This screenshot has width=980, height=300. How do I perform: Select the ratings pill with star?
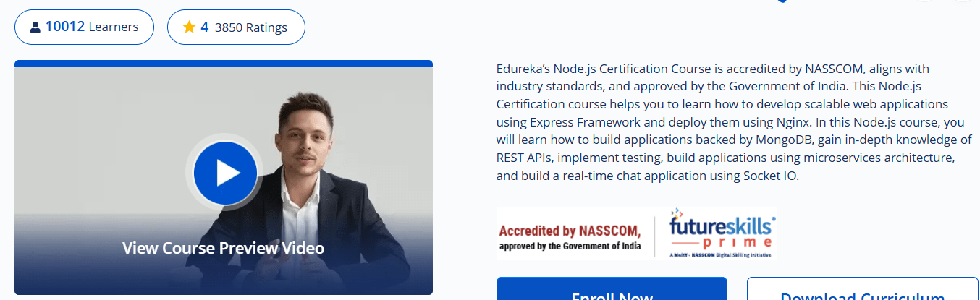tap(236, 27)
